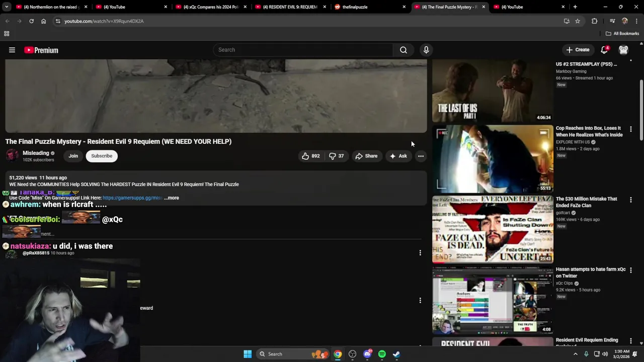Viewport: 644px width, 362px height.
Task: Open the more actions ellipsis beside Ask
Action: [x=421, y=156]
